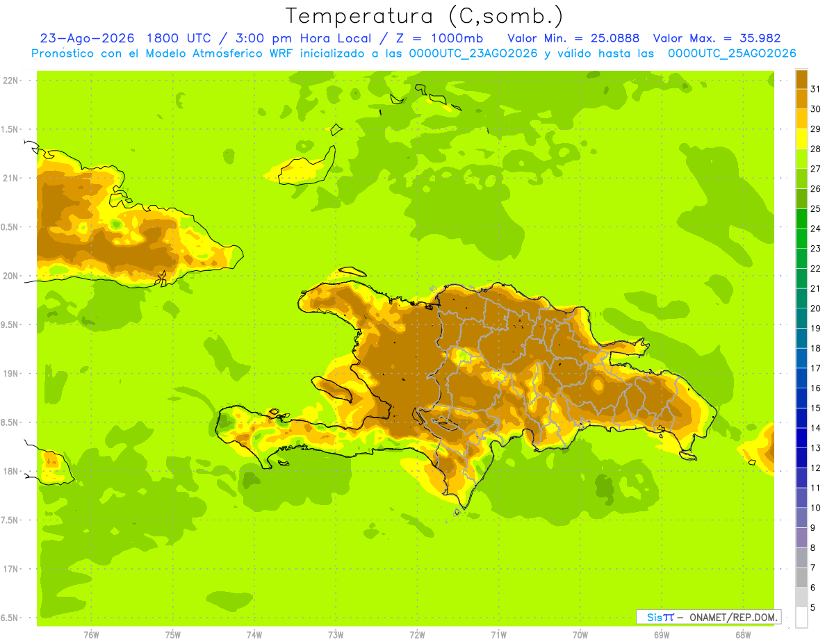The height and width of the screenshot is (644, 834).
Task: Click gray legend swatch between 6 and 7
Action: (801, 577)
